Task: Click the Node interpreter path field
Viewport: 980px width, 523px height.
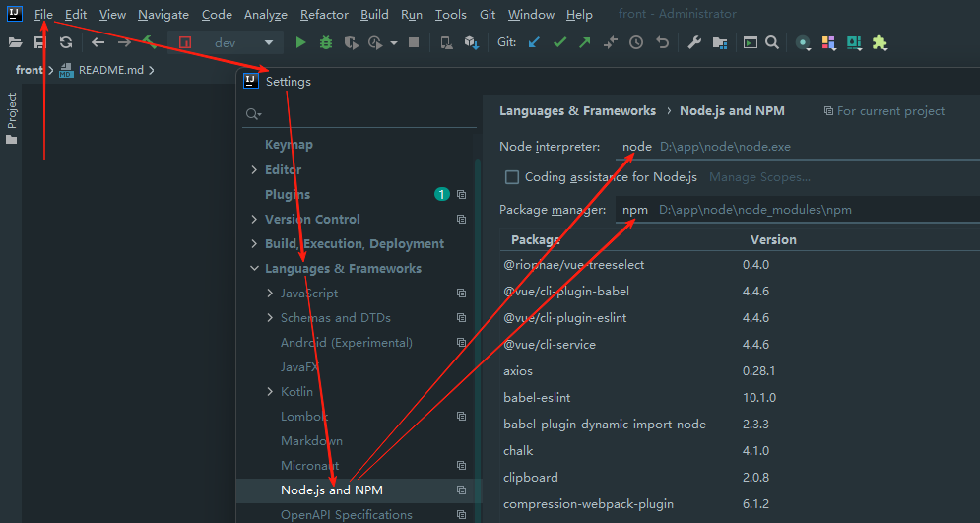Action: pos(798,147)
